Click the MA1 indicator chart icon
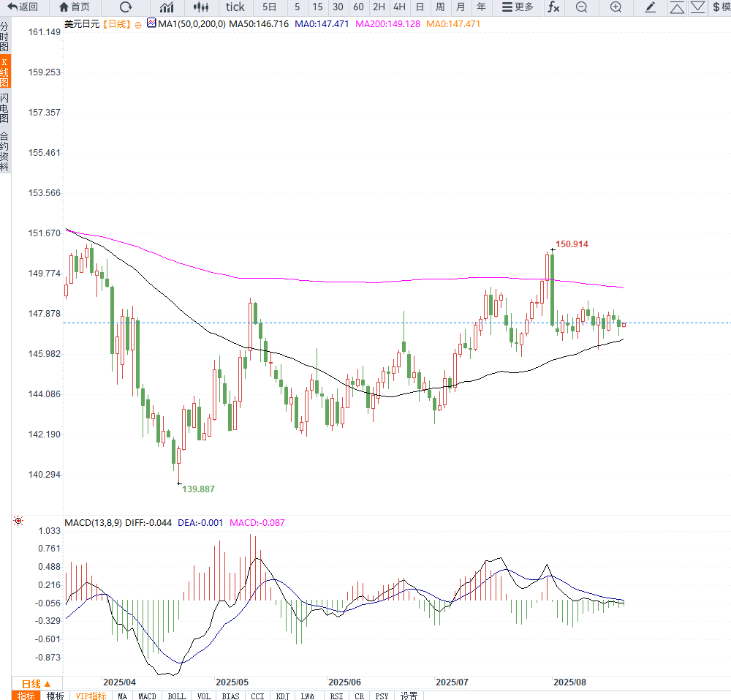731x700 pixels. click(151, 23)
